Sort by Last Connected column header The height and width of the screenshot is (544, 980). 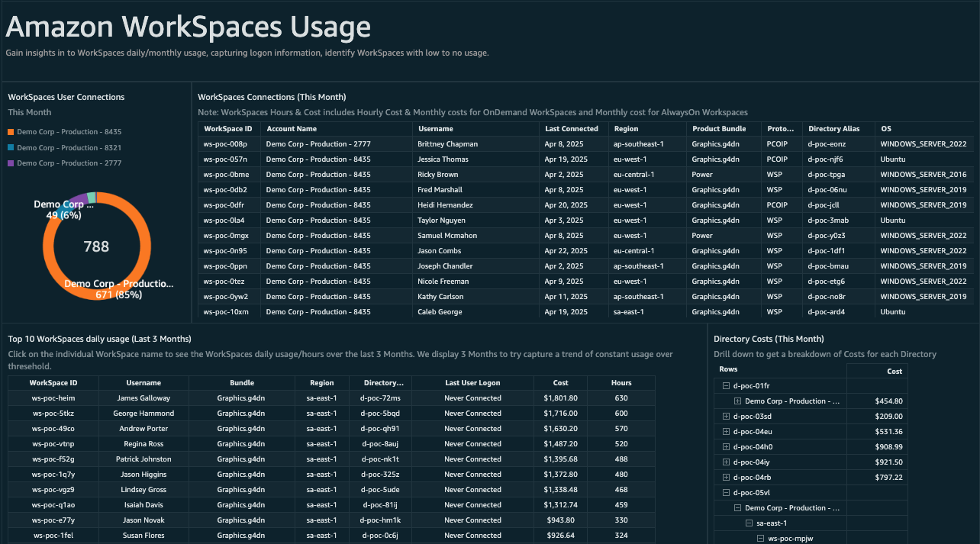tap(570, 129)
